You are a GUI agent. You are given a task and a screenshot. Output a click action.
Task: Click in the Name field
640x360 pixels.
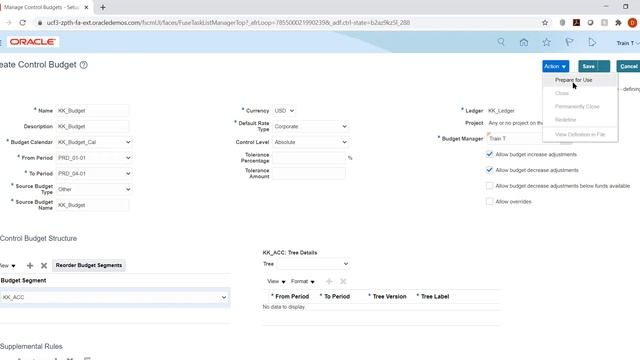[x=92, y=111]
